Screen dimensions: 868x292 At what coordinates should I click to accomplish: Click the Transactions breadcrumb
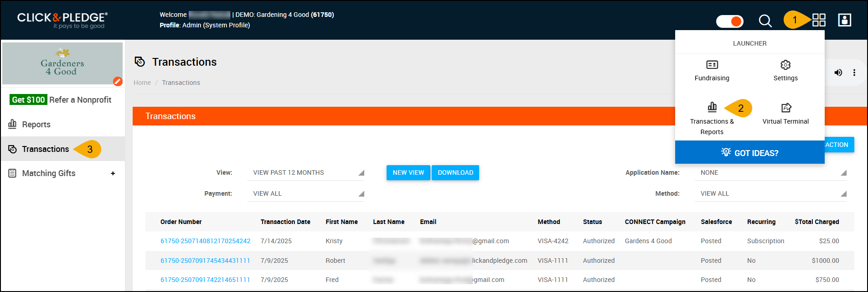(x=181, y=83)
